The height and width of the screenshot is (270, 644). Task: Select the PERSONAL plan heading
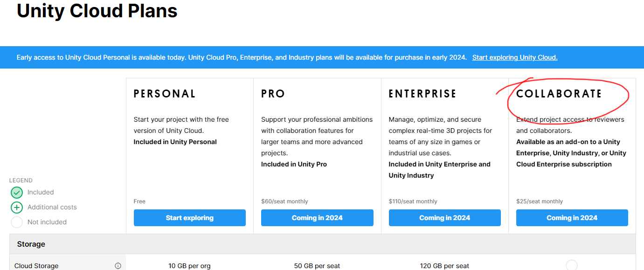(x=165, y=94)
